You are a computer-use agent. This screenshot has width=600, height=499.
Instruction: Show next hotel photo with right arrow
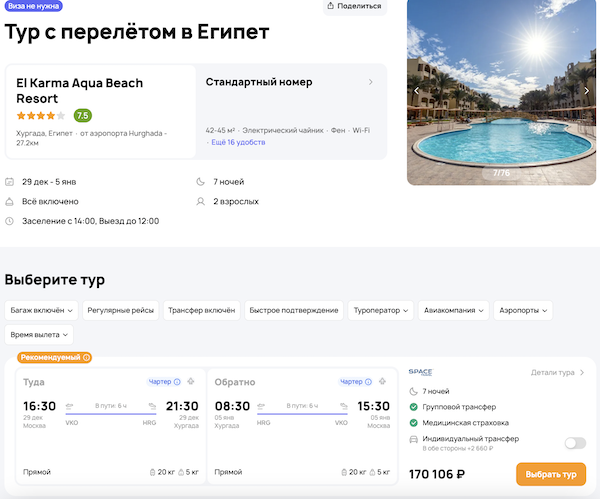[588, 91]
